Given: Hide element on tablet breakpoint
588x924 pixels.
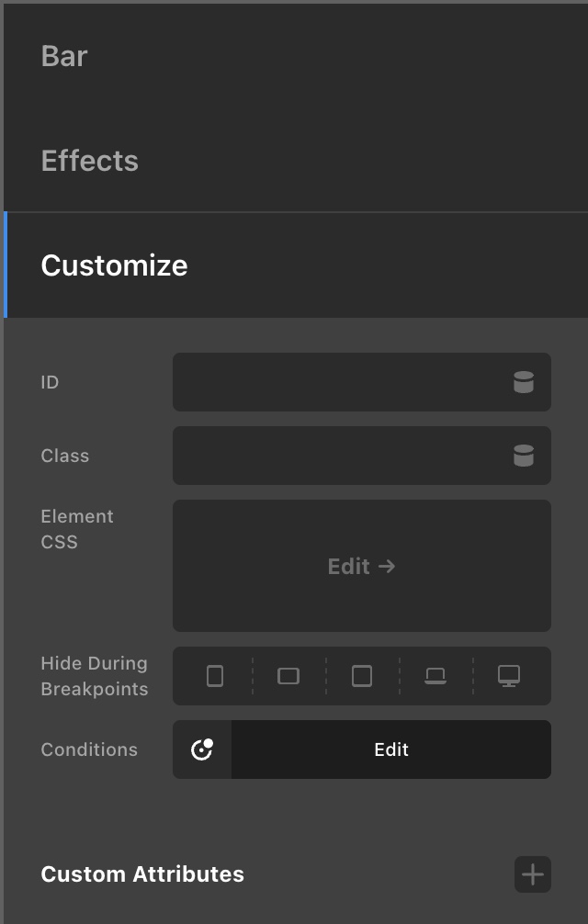Looking at the screenshot, I should (362, 676).
